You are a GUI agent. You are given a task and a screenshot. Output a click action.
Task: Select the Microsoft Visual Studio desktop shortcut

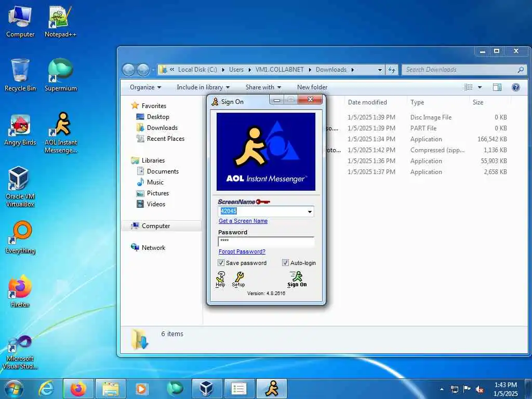(x=20, y=352)
